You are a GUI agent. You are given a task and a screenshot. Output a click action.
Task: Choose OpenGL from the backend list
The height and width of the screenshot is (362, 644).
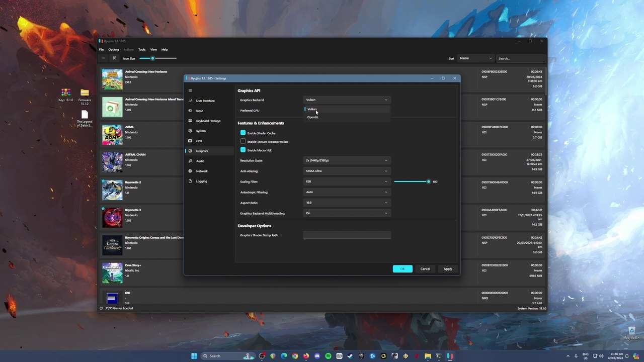pos(347,117)
